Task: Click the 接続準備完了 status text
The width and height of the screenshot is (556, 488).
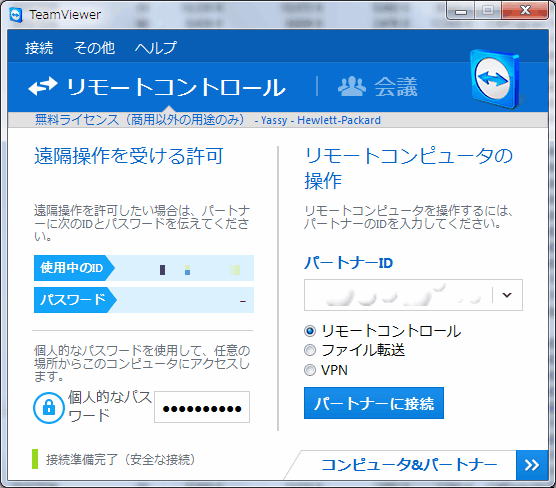Action: point(121,460)
